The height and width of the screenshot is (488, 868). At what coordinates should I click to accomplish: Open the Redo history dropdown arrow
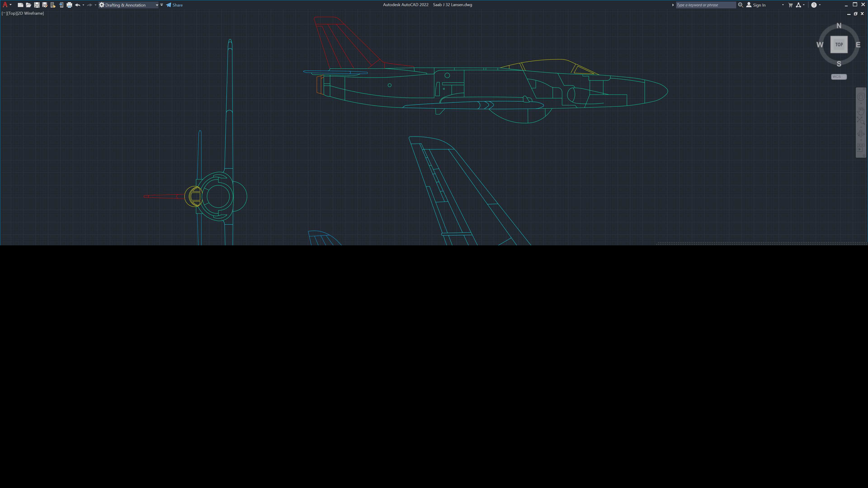coord(95,5)
